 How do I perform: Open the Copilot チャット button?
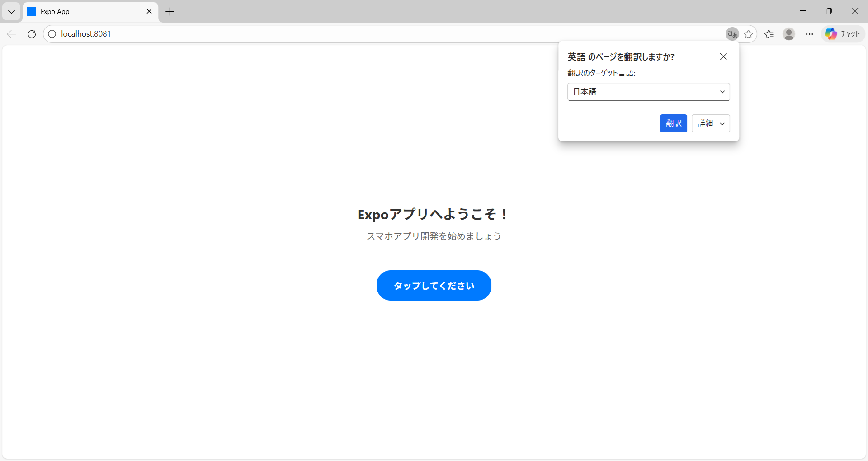tap(843, 34)
